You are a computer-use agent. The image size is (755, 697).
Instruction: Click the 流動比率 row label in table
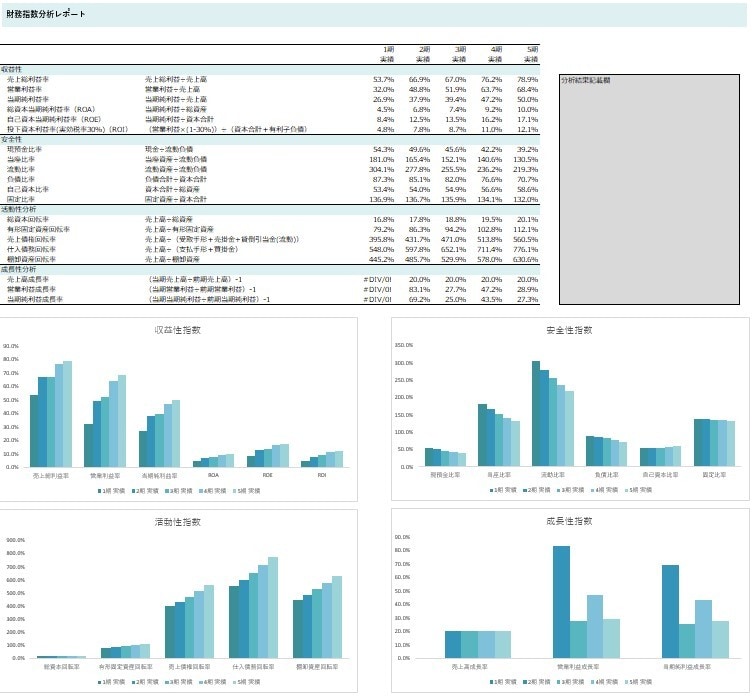(21, 169)
